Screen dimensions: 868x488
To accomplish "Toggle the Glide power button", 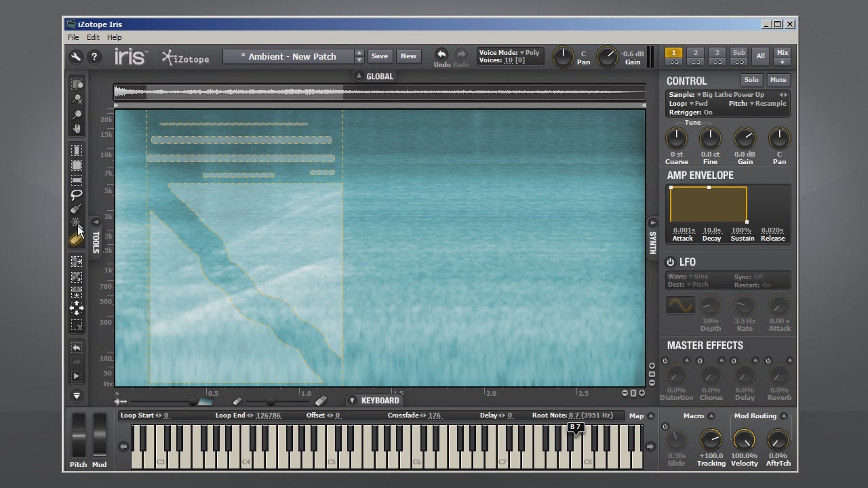I will click(x=665, y=426).
